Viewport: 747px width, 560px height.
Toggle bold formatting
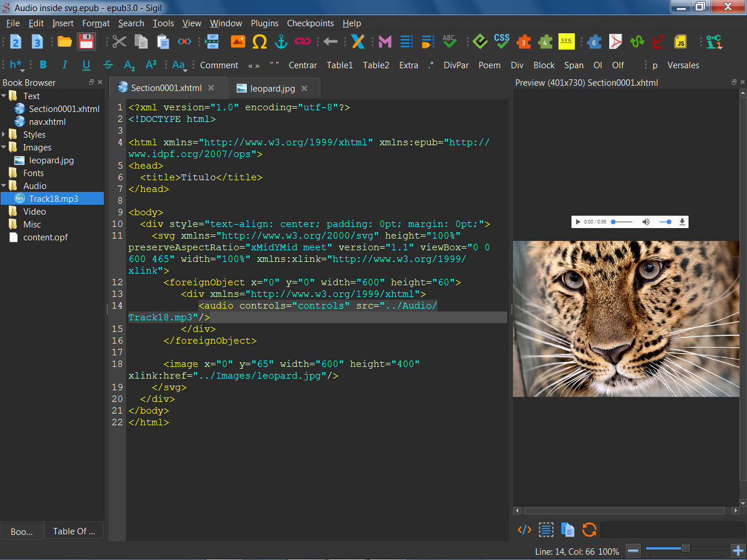(x=43, y=65)
